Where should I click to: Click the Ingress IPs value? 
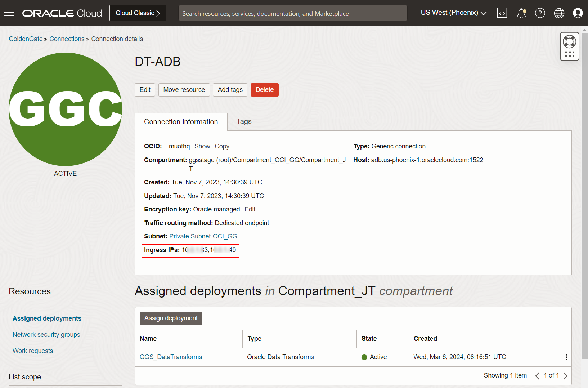pyautogui.click(x=209, y=250)
